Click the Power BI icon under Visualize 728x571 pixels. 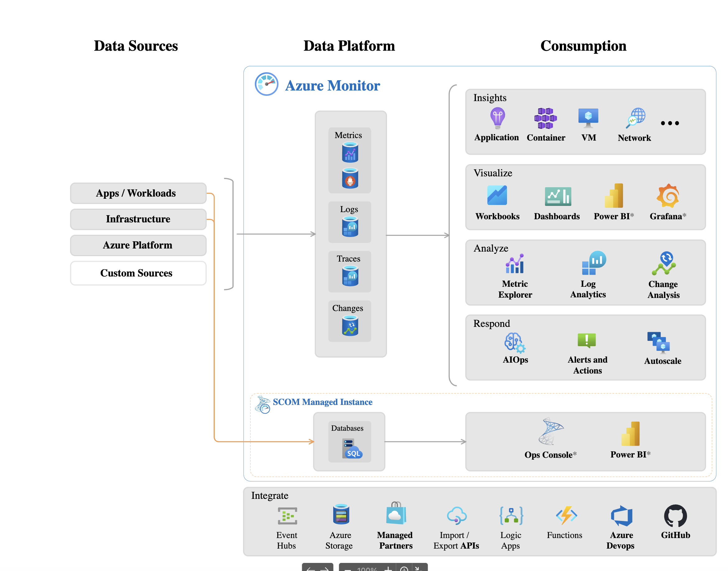pyautogui.click(x=613, y=195)
